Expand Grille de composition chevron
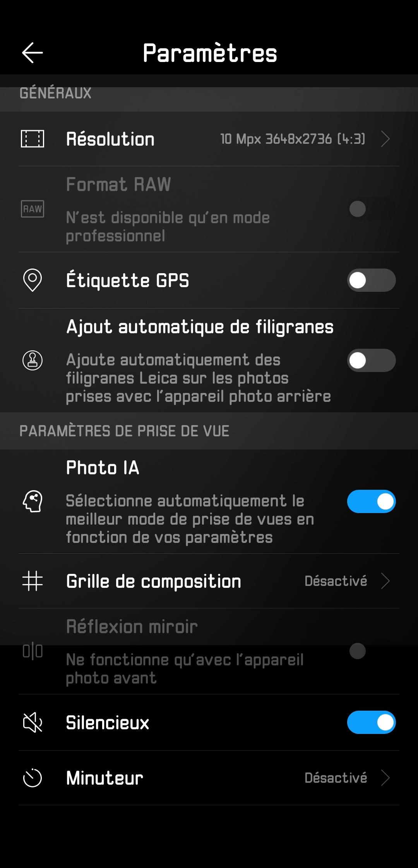Image resolution: width=418 pixels, height=868 pixels. 385,581
